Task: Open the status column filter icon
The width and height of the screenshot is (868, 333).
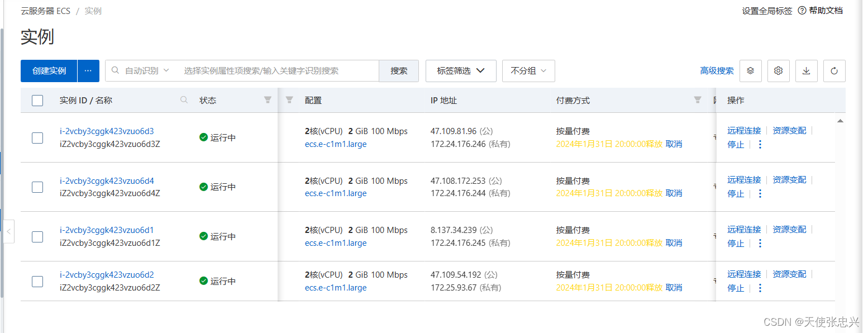Action: [x=268, y=100]
